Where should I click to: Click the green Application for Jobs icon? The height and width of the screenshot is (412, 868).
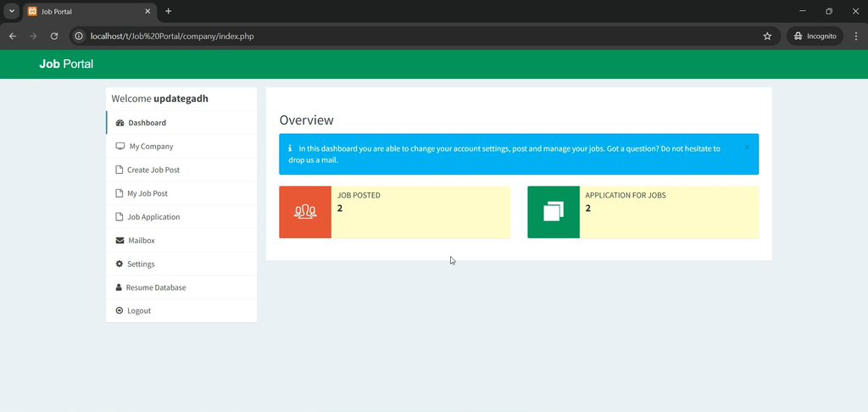click(554, 212)
